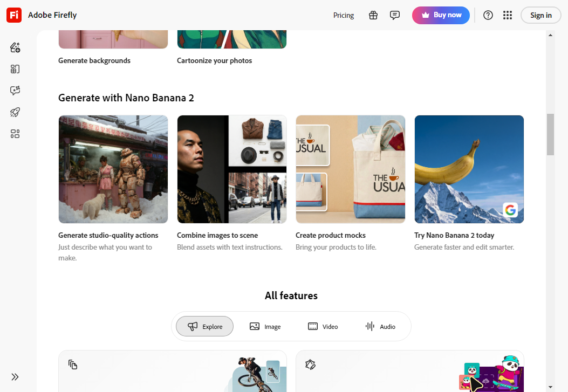
Task: Click the Cartoonize your photos label
Action: (215, 60)
